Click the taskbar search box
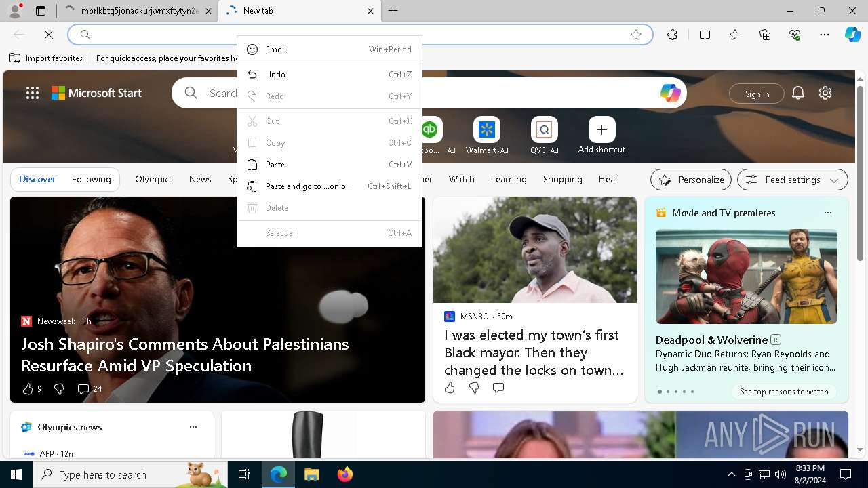Viewport: 868px width, 488px height. click(130, 474)
